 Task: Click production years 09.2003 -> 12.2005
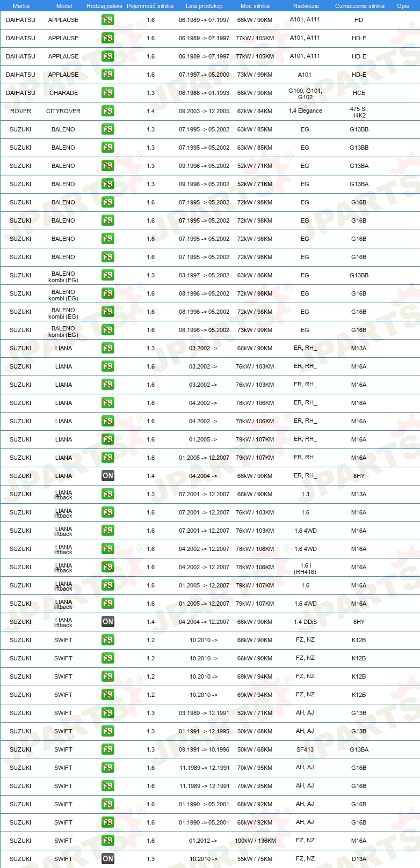click(204, 111)
